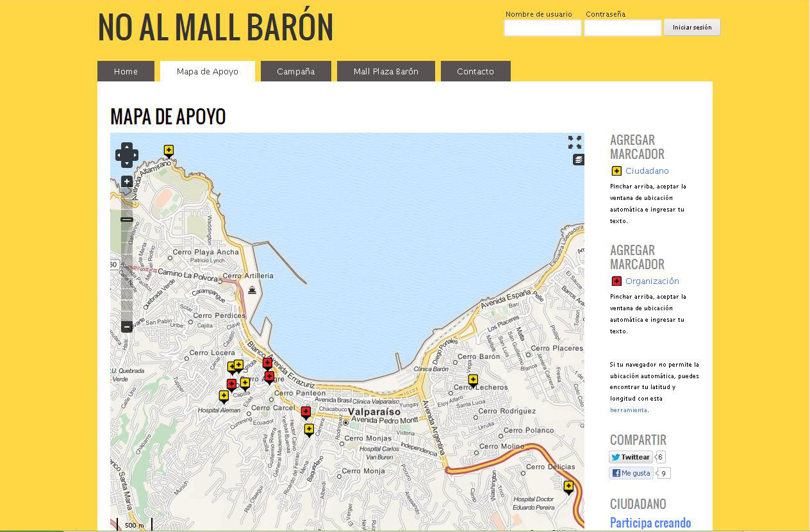
Task: Select the yellow marker on Avenida Altamirano
Action: click(x=169, y=151)
